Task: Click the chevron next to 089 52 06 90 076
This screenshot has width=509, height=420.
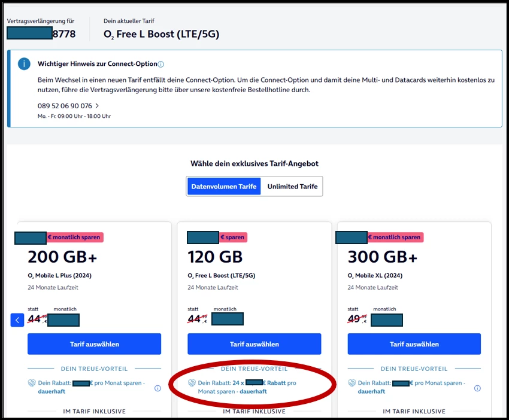Action: 97,106
